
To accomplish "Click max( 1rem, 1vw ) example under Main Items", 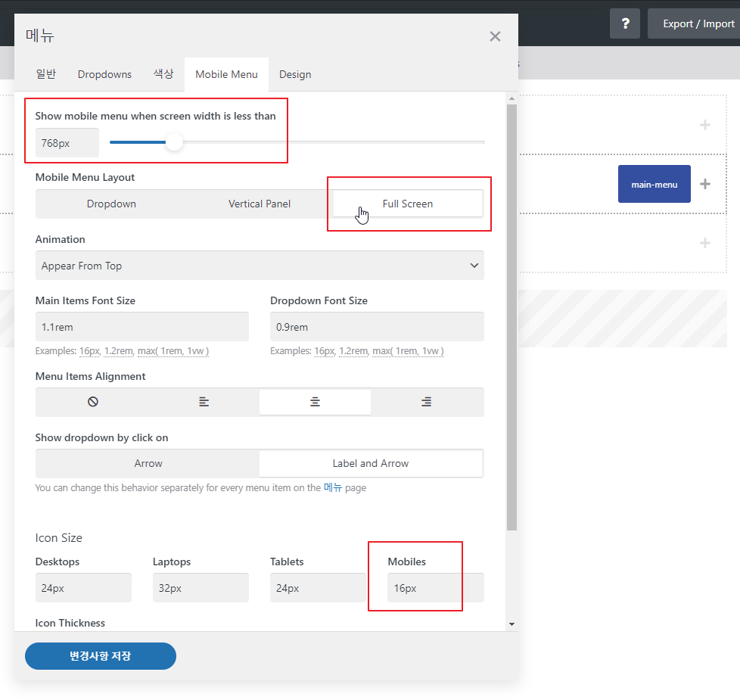I will [x=173, y=351].
